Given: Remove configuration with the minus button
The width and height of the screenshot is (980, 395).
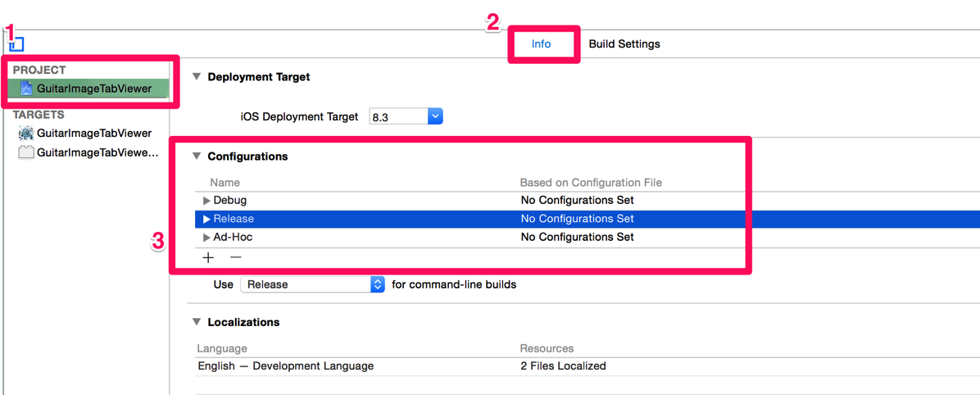Looking at the screenshot, I should tap(235, 257).
